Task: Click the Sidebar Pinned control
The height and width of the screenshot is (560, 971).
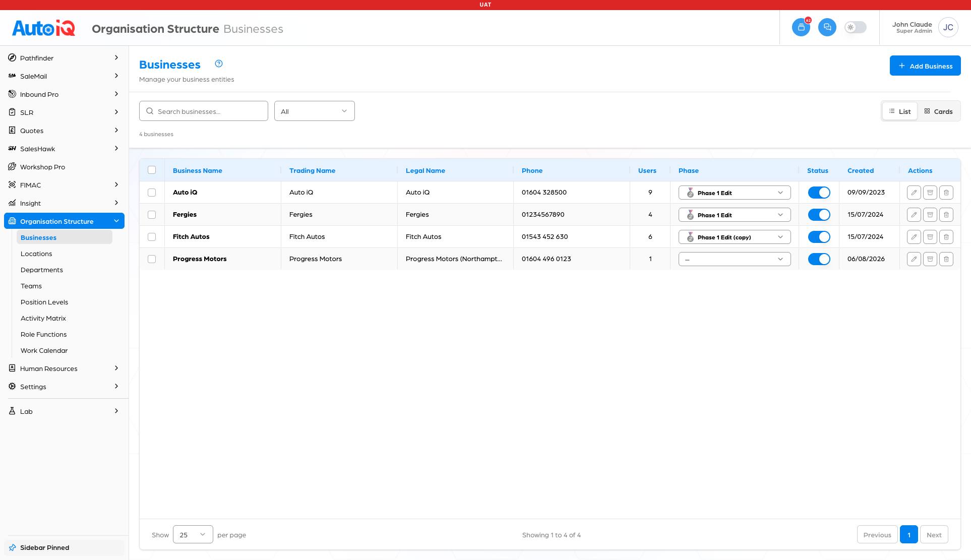Action: [64, 547]
